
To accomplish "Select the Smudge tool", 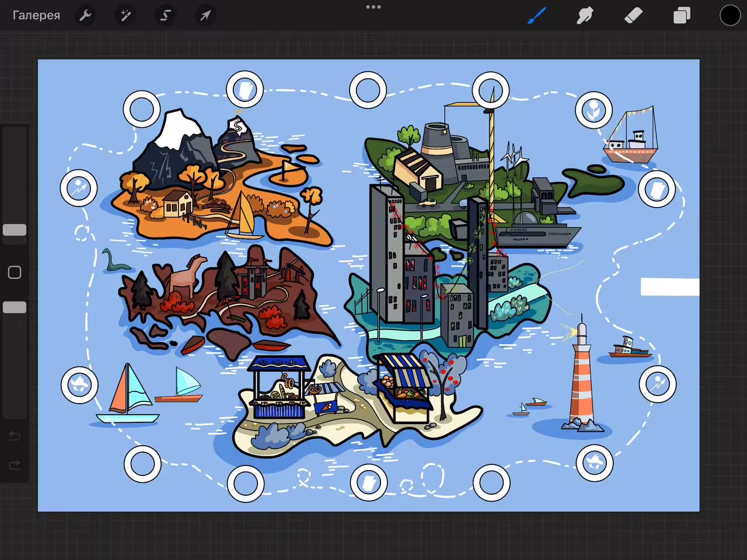I will coord(585,15).
